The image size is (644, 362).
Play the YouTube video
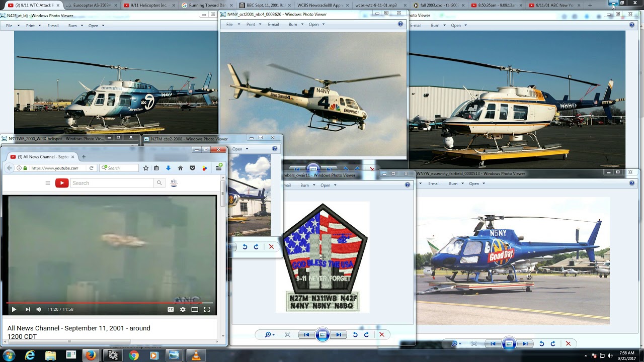pyautogui.click(x=14, y=310)
